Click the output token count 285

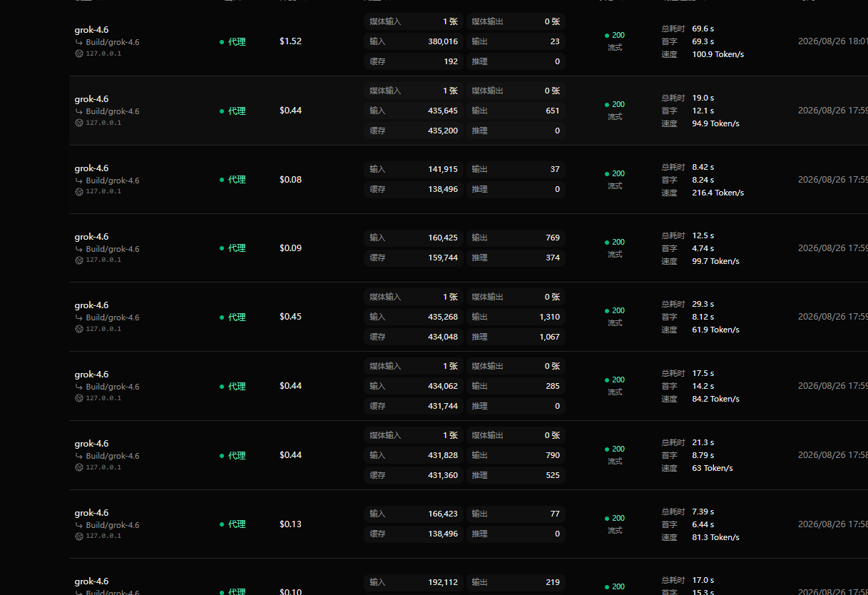point(553,386)
